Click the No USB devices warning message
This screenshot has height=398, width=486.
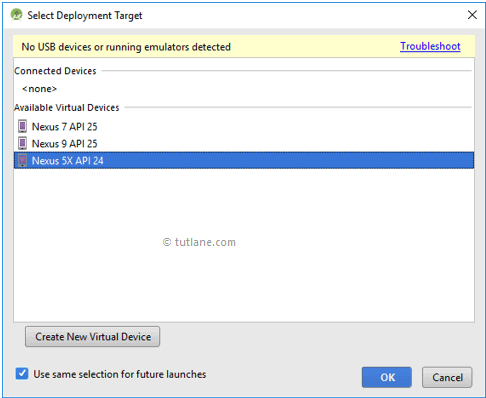pos(126,47)
